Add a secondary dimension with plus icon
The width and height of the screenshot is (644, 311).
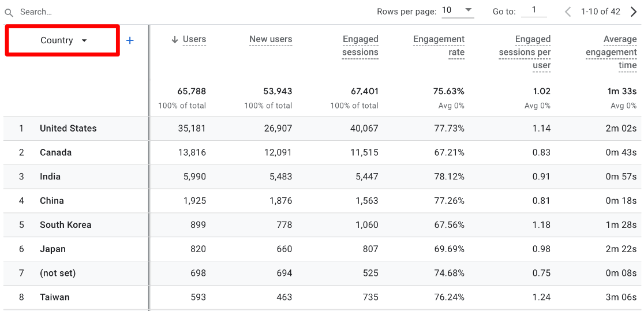coord(130,40)
